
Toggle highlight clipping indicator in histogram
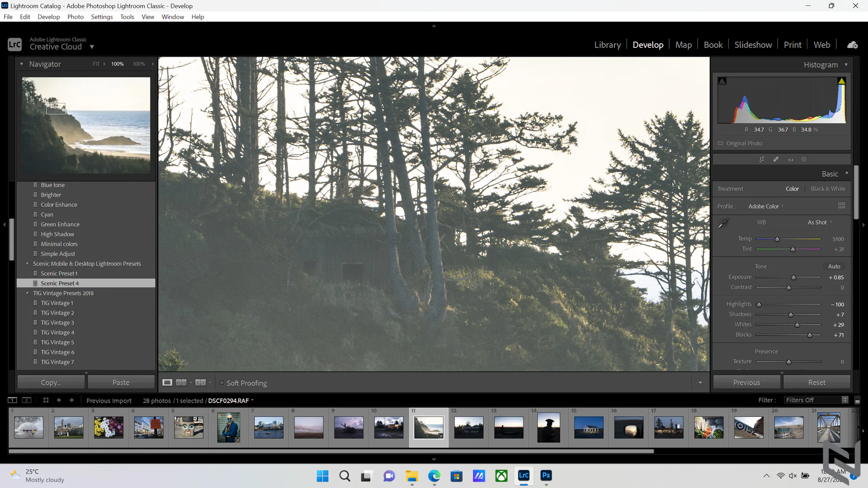pos(841,81)
